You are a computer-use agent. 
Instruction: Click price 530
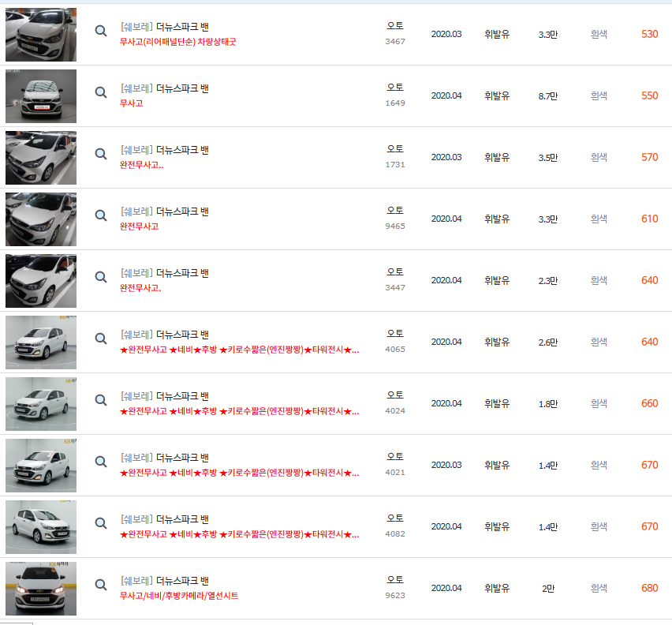click(x=650, y=34)
